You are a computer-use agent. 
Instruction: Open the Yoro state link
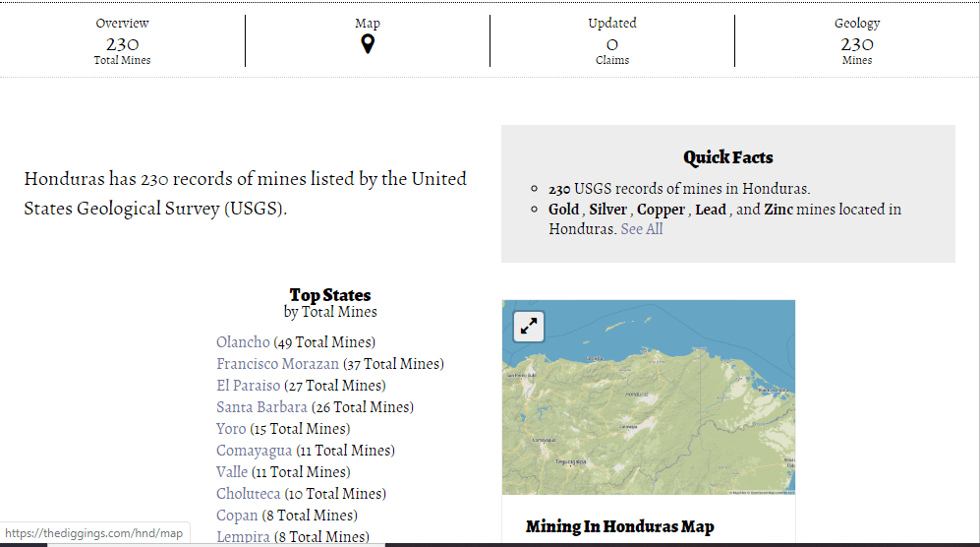coord(231,429)
